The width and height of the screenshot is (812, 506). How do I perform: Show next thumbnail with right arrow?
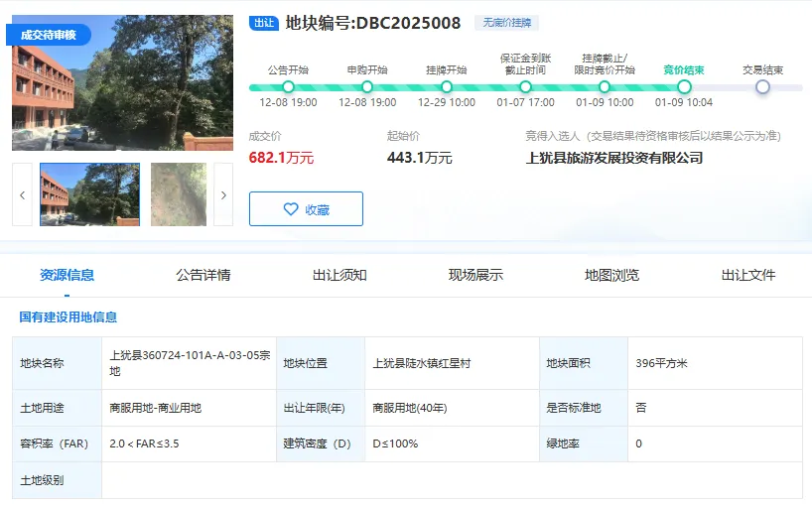coord(223,194)
